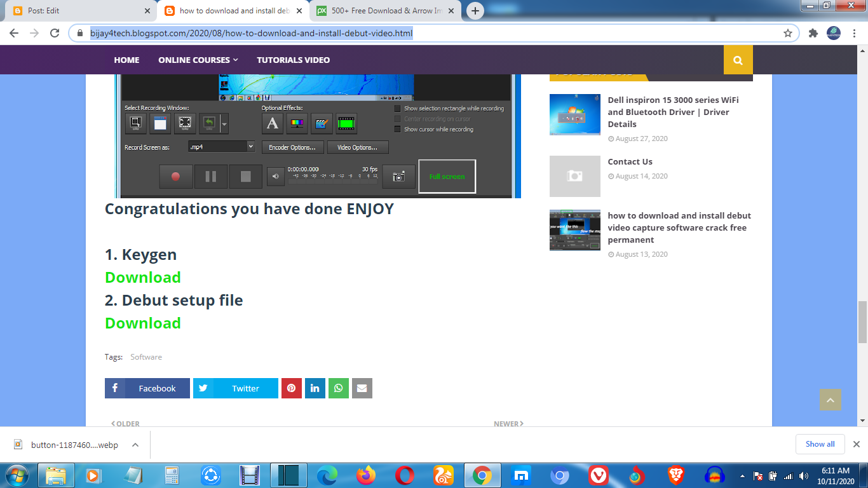The height and width of the screenshot is (488, 868).
Task: Open Windows Explorer from the taskbar
Action: (x=56, y=475)
